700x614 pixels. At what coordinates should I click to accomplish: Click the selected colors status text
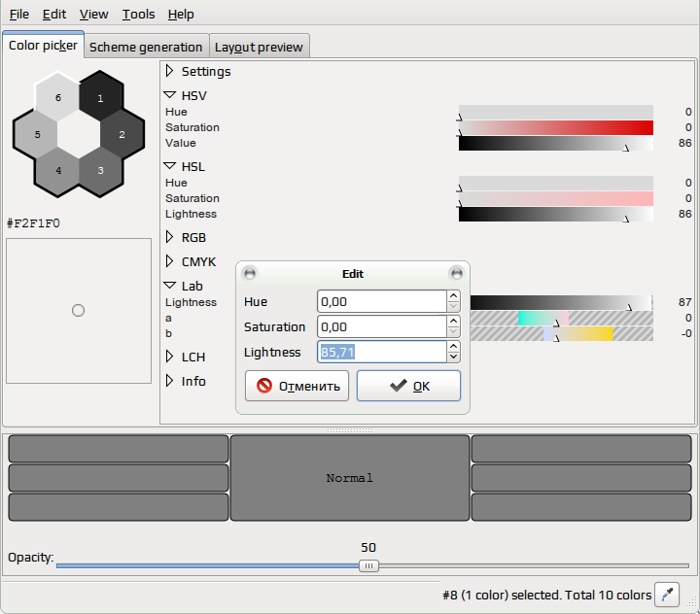pos(546,595)
